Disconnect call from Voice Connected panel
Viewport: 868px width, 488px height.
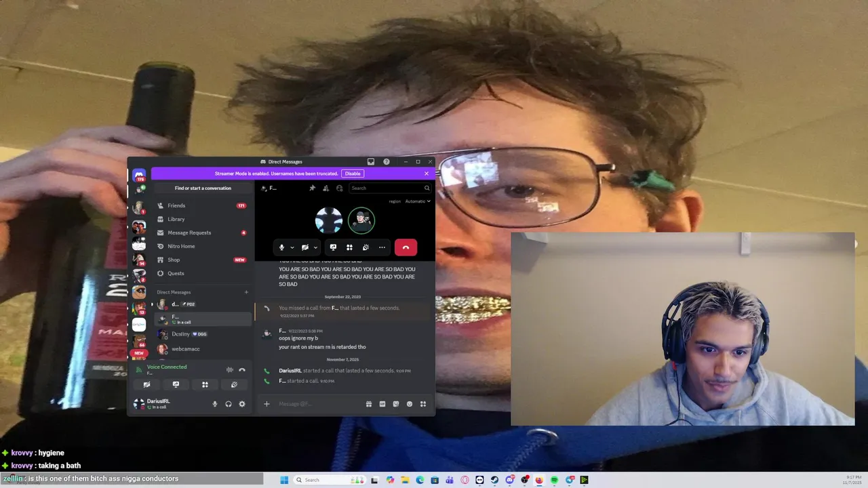click(242, 369)
